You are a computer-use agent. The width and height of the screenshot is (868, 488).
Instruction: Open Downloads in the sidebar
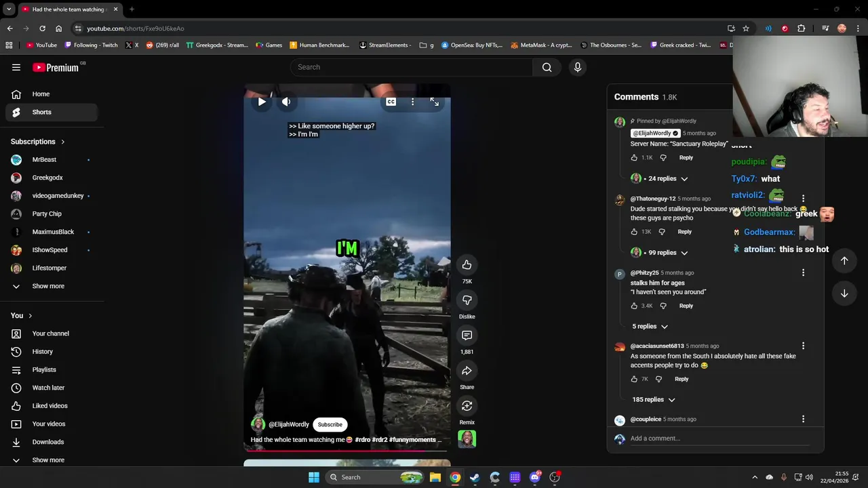pyautogui.click(x=52, y=442)
